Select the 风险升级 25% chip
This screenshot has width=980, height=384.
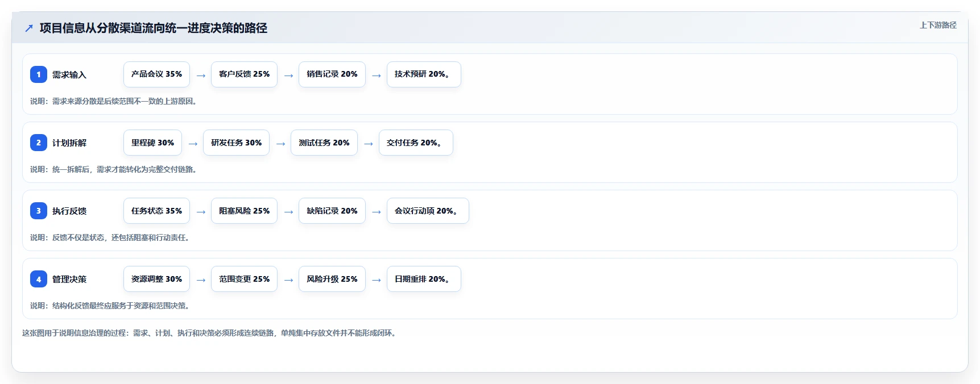pos(332,279)
